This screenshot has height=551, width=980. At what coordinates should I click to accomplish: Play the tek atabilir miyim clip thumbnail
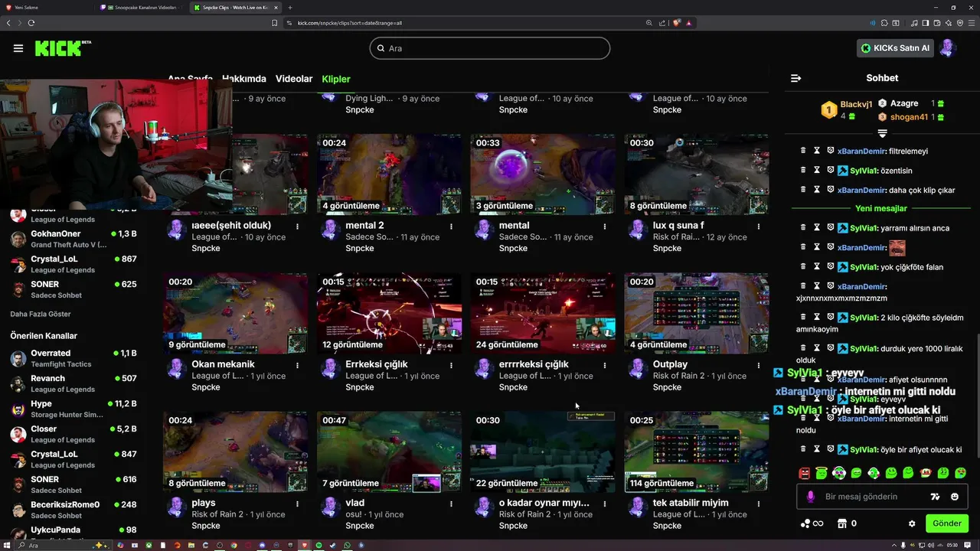[x=696, y=452]
